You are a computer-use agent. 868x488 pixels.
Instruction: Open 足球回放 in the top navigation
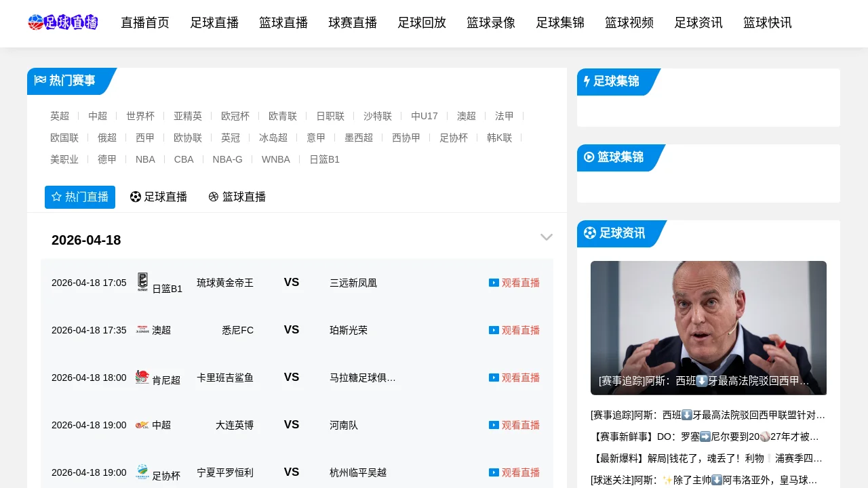[x=422, y=23]
